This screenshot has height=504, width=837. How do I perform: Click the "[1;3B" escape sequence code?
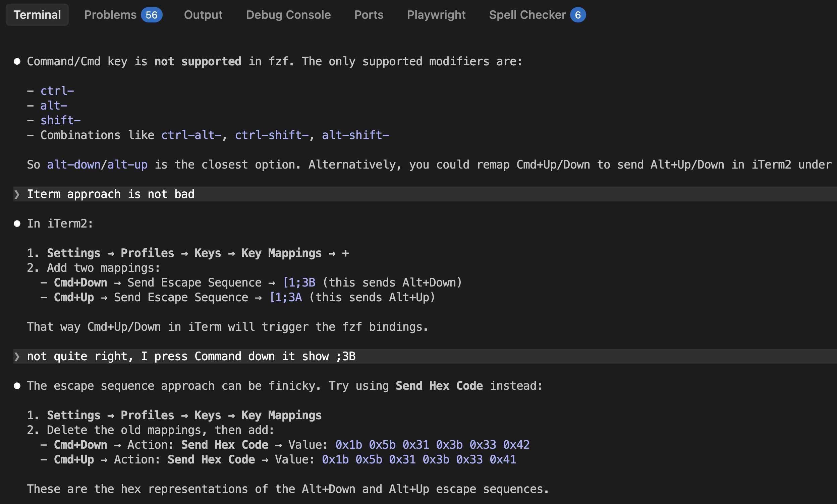[299, 283]
